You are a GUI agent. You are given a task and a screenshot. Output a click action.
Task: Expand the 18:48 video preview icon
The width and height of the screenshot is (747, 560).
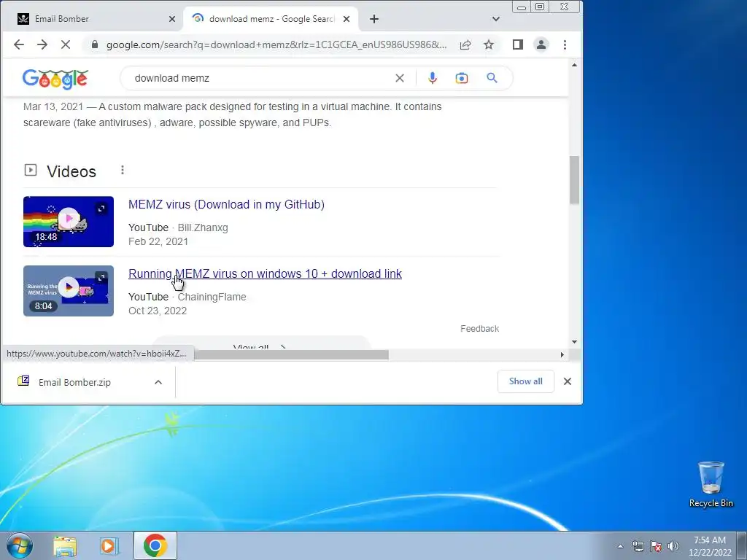tap(101, 209)
